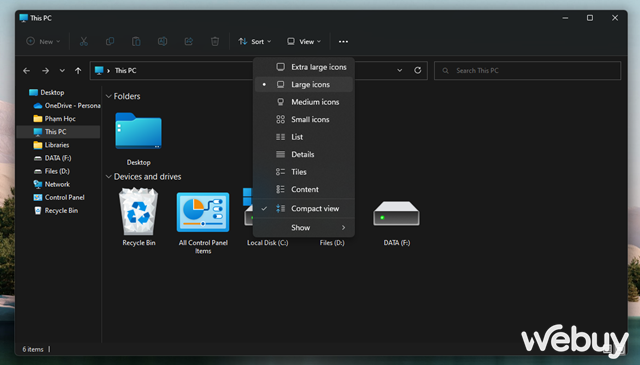Click the Cut scissors icon in toolbar
Image resolution: width=640 pixels, height=365 pixels.
coord(84,41)
